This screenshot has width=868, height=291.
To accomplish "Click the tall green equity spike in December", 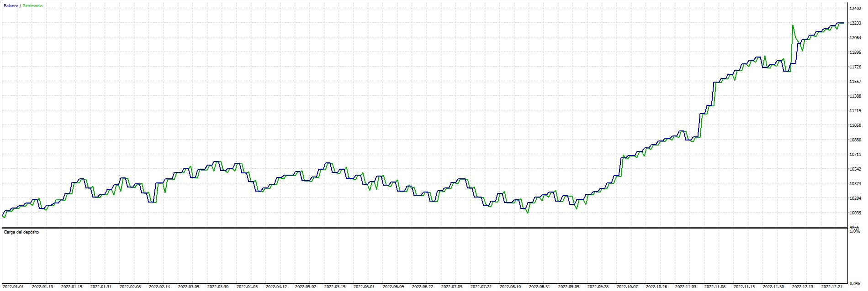I will click(793, 26).
